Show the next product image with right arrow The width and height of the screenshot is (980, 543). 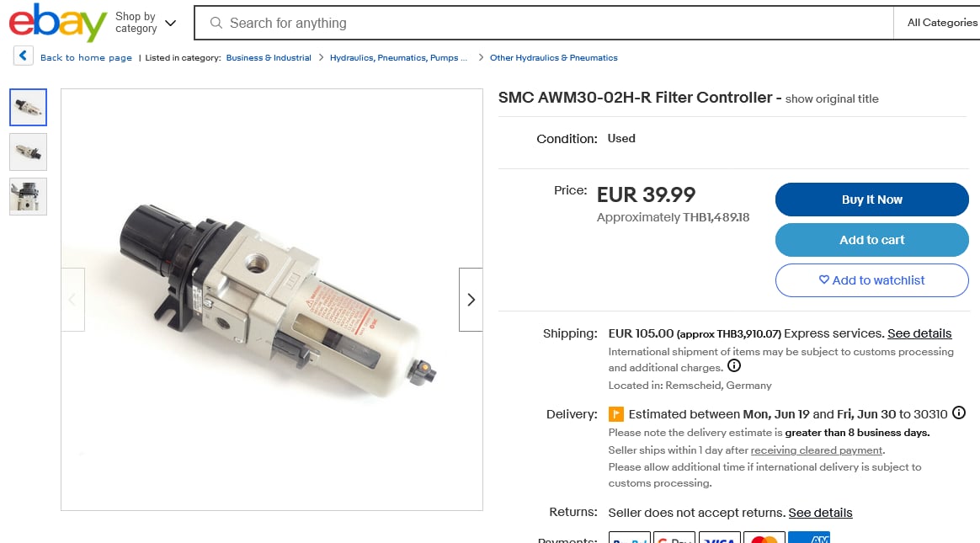point(470,299)
